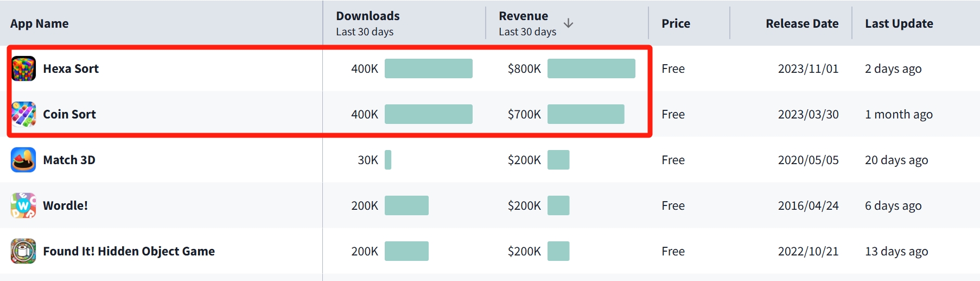The image size is (980, 281).
Task: Click Match 3D revenue bar
Action: 558,160
